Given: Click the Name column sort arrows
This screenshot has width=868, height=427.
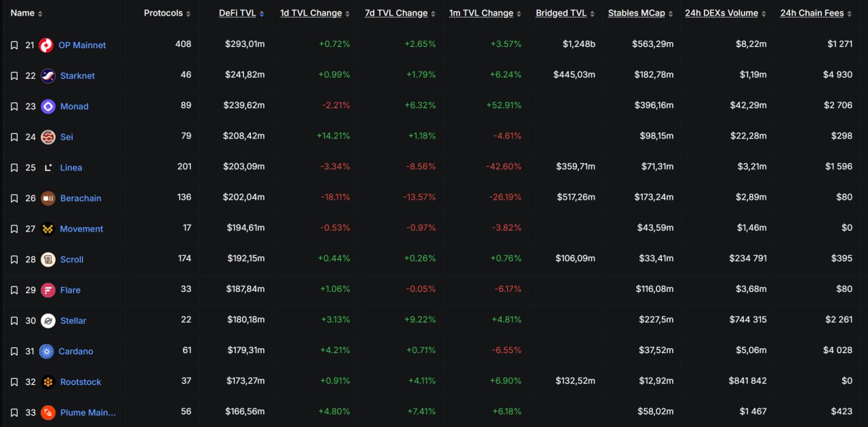Looking at the screenshot, I should pos(40,14).
